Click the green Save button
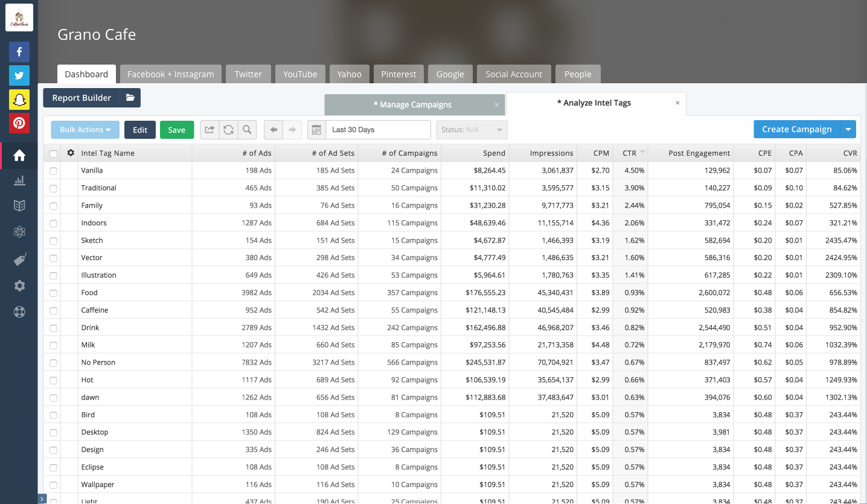The image size is (867, 504). [x=177, y=130]
